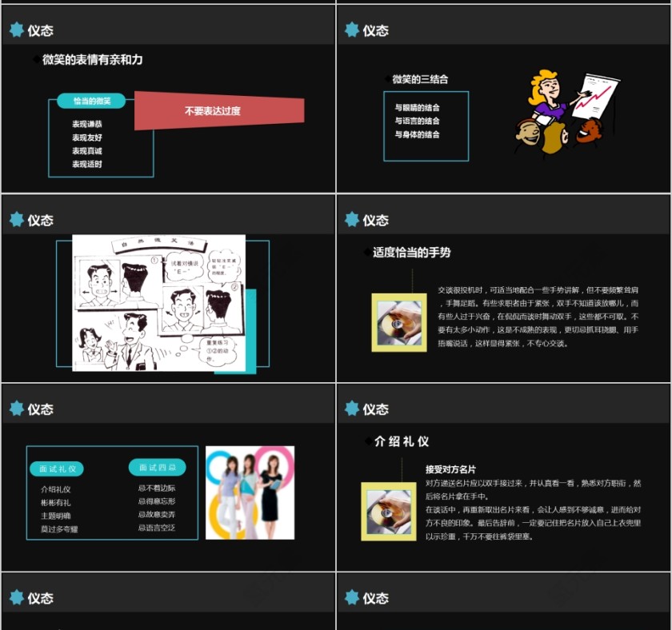Click the teal 恰当的微笑 label

90,101
